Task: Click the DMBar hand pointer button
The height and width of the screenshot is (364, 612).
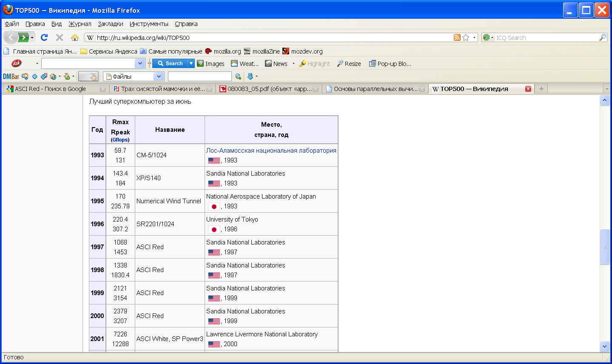Action: [x=88, y=77]
